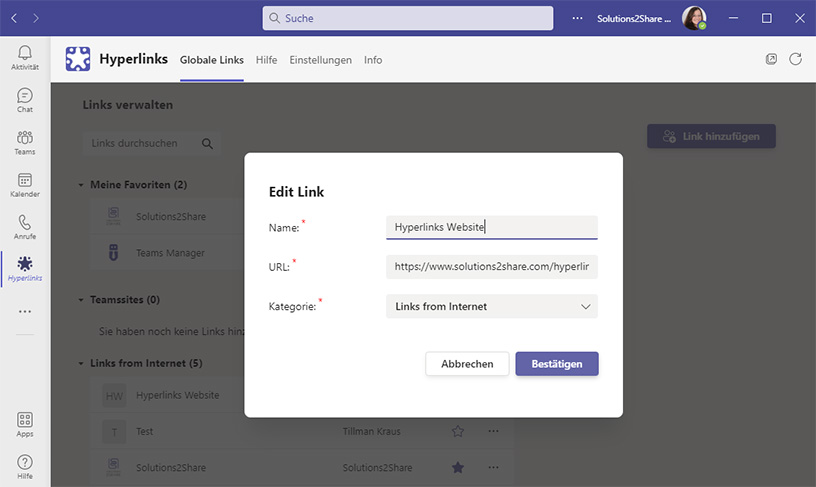Collapse the Meine Favoriten section

coord(81,185)
